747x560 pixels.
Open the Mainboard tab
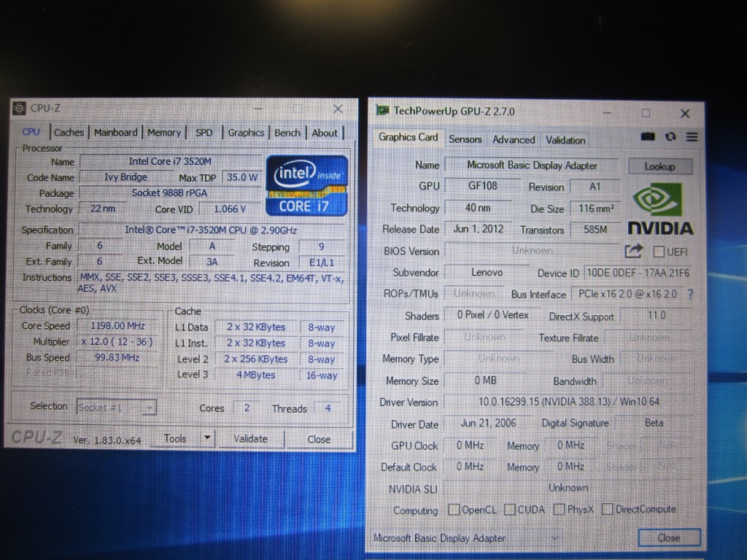click(115, 133)
